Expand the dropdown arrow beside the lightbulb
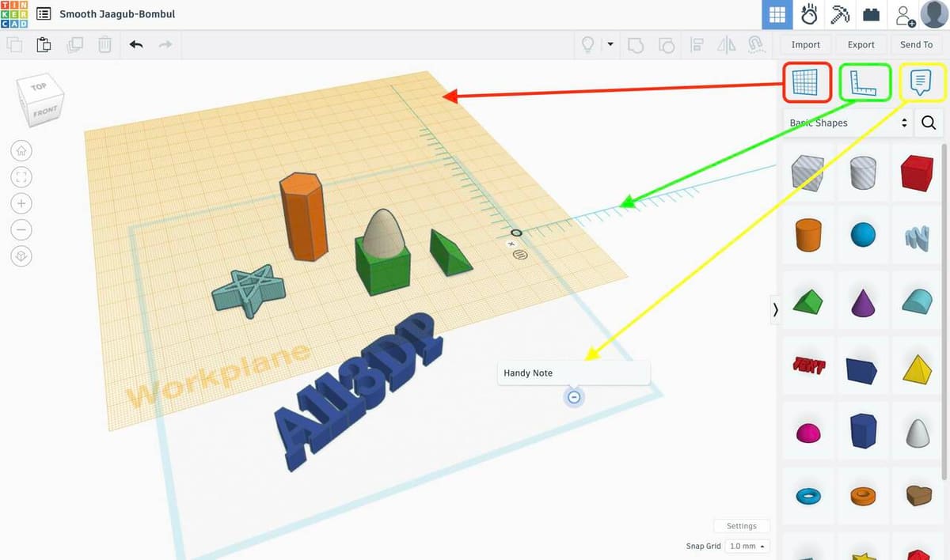950x560 pixels. pyautogui.click(x=610, y=44)
